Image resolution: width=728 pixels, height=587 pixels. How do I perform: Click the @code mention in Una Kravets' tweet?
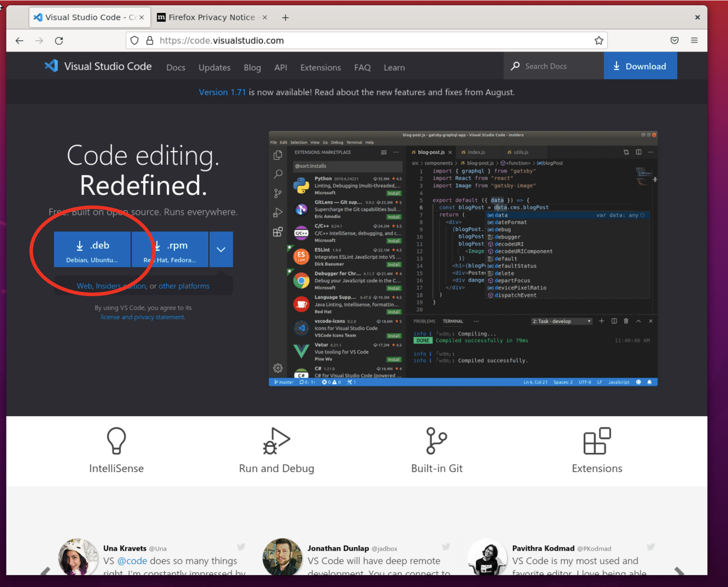click(132, 561)
